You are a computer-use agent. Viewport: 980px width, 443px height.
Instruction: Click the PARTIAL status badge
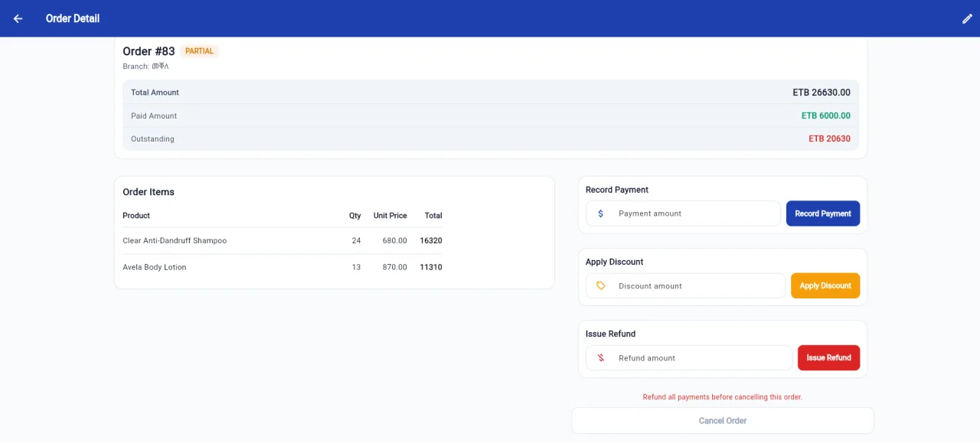point(200,51)
